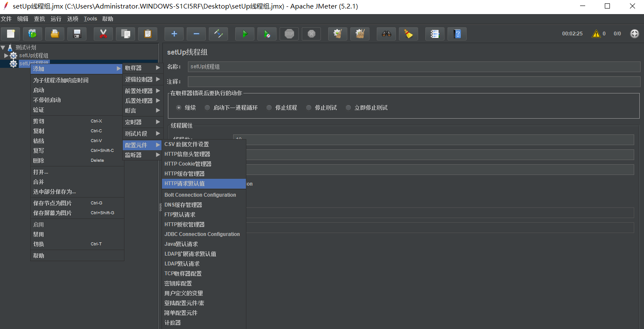Choose Bolt Connection Configuration entry
Screen dimensions: 644x329
click(x=204, y=195)
